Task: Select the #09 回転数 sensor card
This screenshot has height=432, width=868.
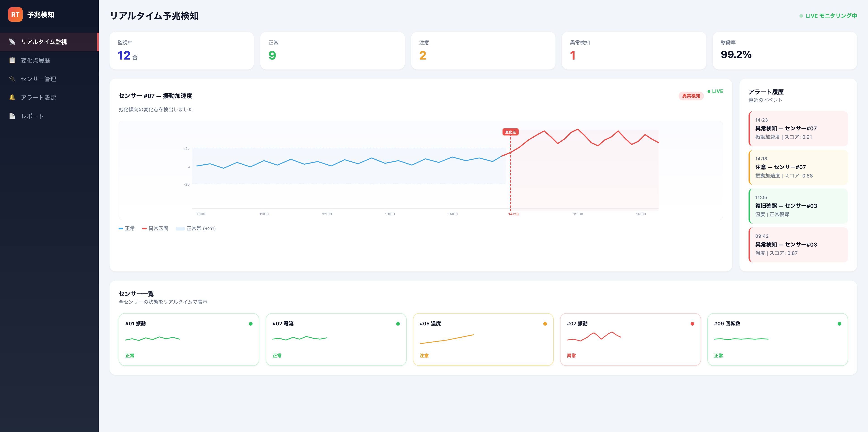Action: [x=777, y=339]
